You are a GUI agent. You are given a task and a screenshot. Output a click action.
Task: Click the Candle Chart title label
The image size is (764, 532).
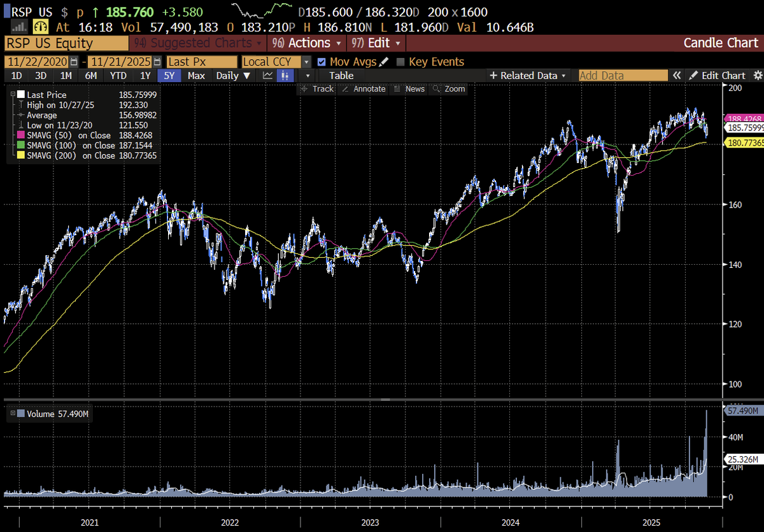click(x=721, y=43)
